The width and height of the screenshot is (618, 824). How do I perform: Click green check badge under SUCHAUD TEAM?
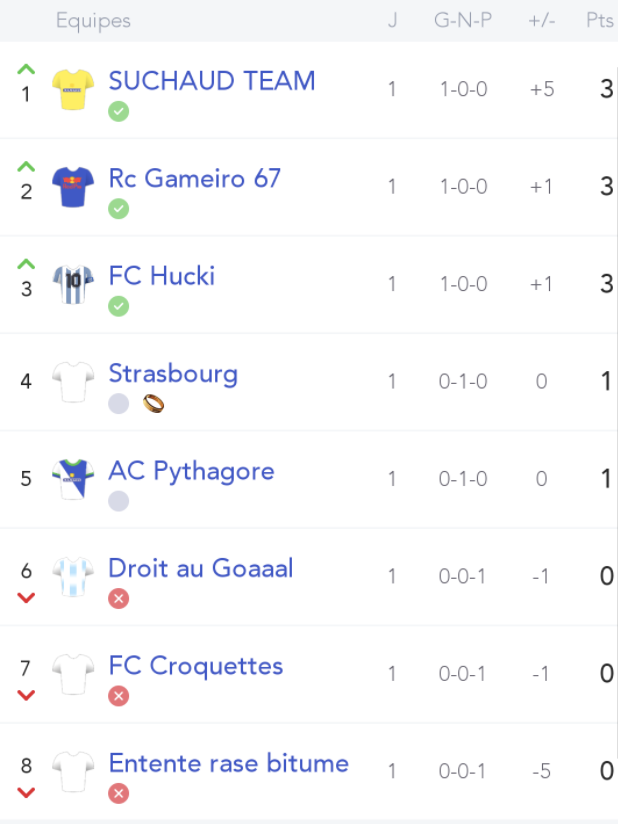119,111
